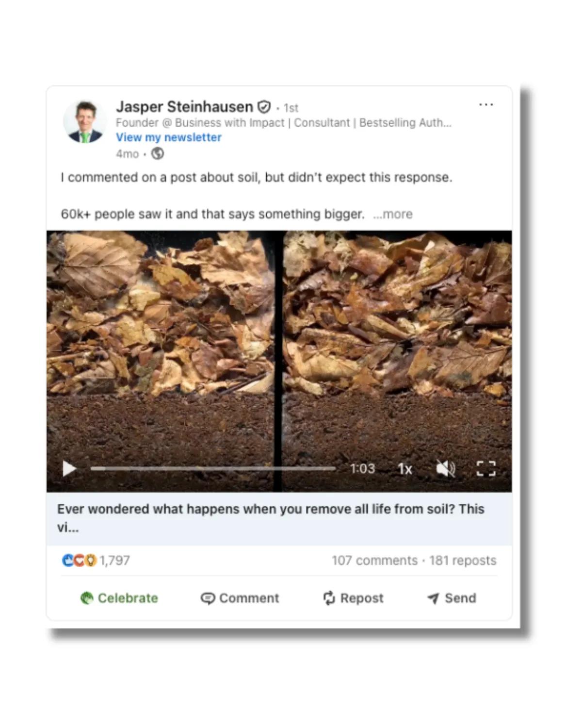Click the 4mo post timestamp
Screen dimensions: 582x728
[127, 154]
